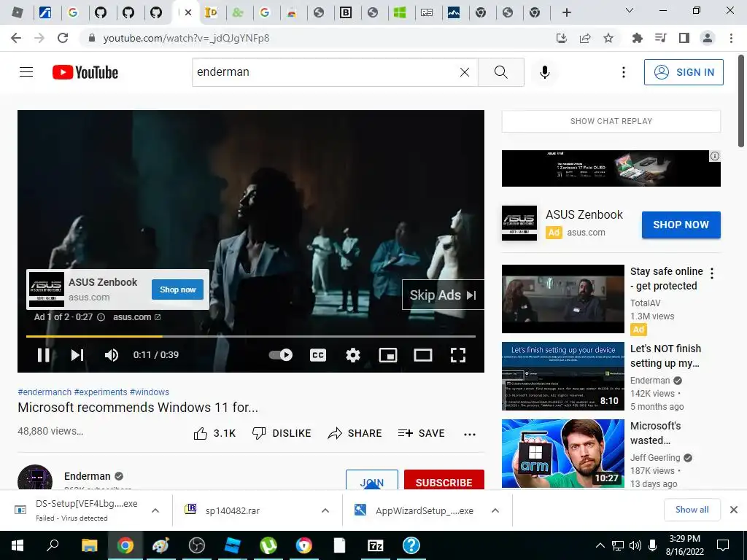The width and height of the screenshot is (747, 560).
Task: Open the Enderman channel name
Action: coord(88,476)
